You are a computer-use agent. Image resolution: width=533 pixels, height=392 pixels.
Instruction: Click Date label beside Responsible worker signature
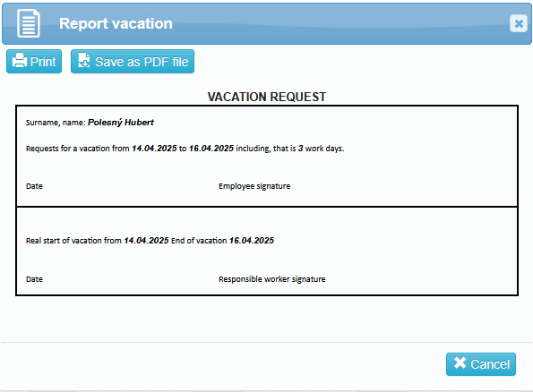pos(34,279)
